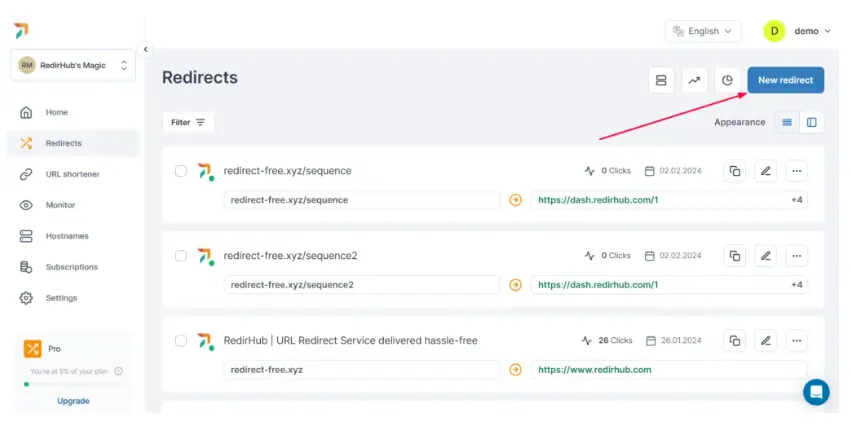The width and height of the screenshot is (851, 427).
Task: Open the demo account menu
Action: 812,31
